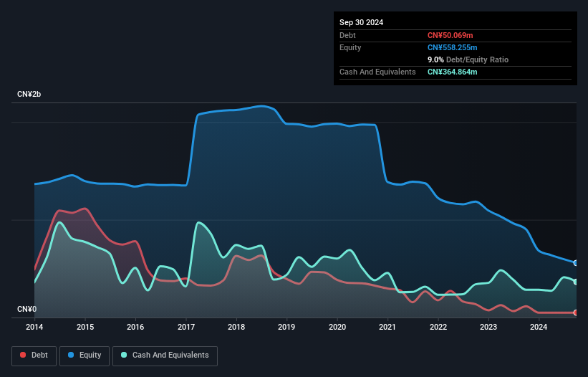This screenshot has height=377, width=588.
Task: Click the 2019 x-axis label
Action: pos(286,327)
